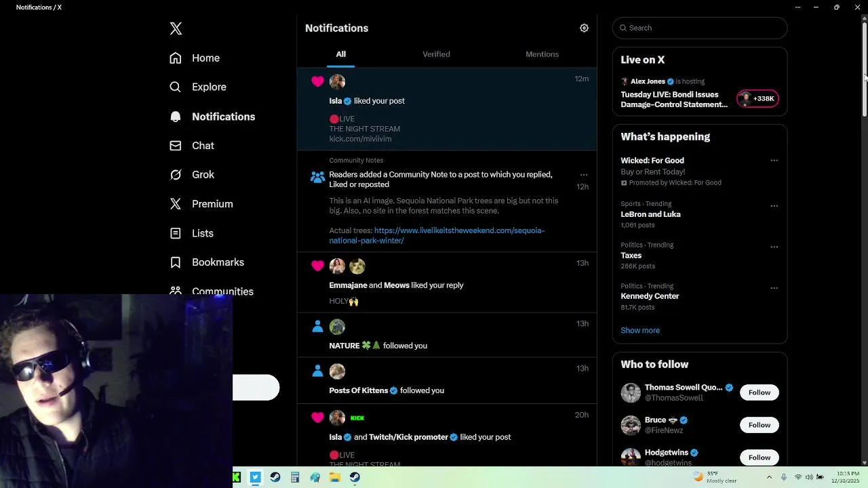
Task: Open Twitch/Kick promoter profile name
Action: pos(408,437)
